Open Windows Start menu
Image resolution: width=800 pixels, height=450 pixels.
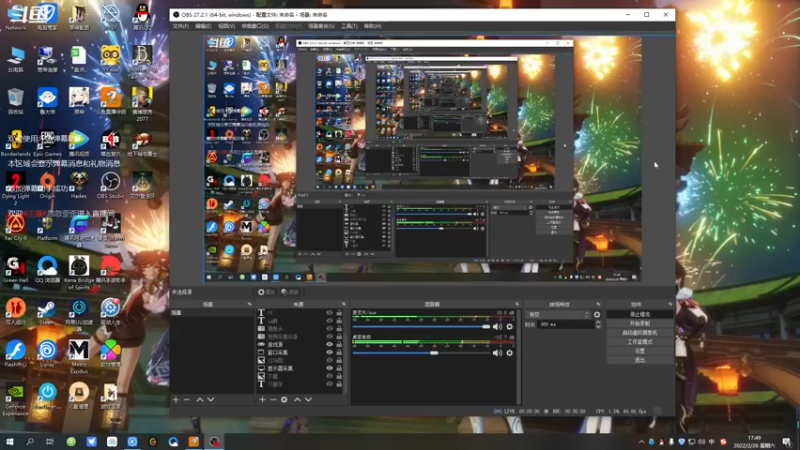[x=9, y=441]
